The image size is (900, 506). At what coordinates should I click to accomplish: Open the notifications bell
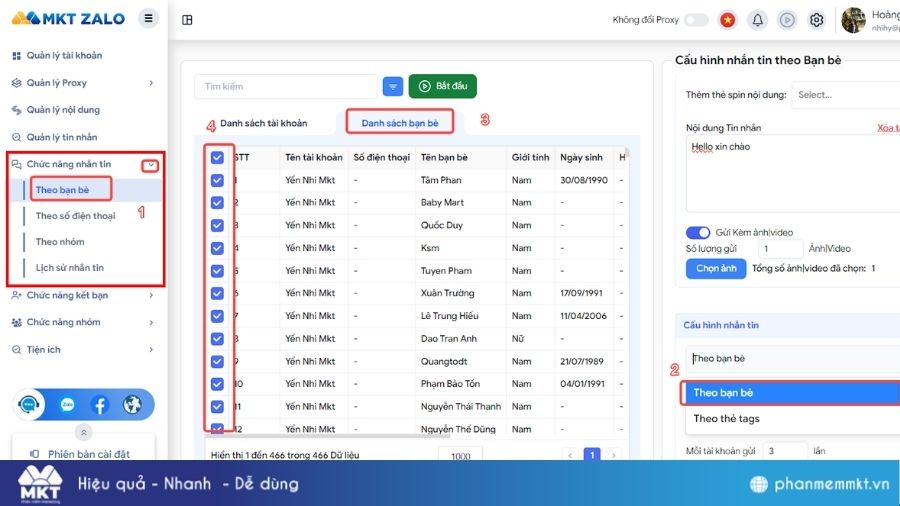(x=757, y=20)
